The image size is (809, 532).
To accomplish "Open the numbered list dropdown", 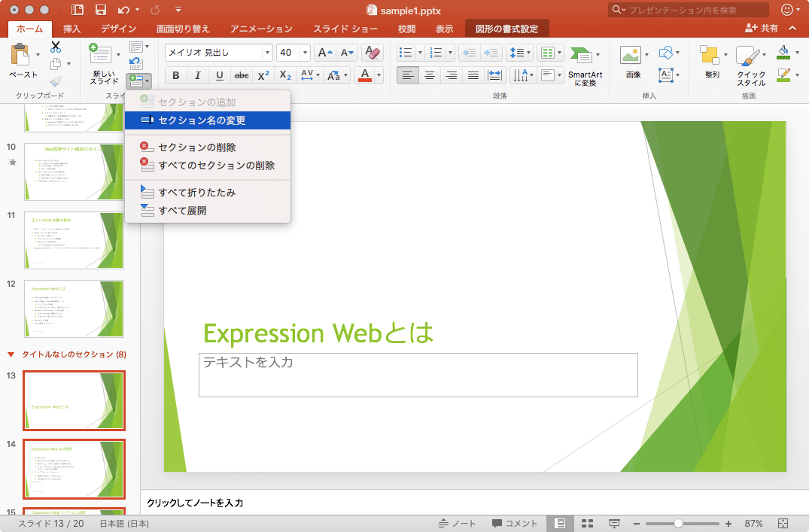I will [451, 53].
